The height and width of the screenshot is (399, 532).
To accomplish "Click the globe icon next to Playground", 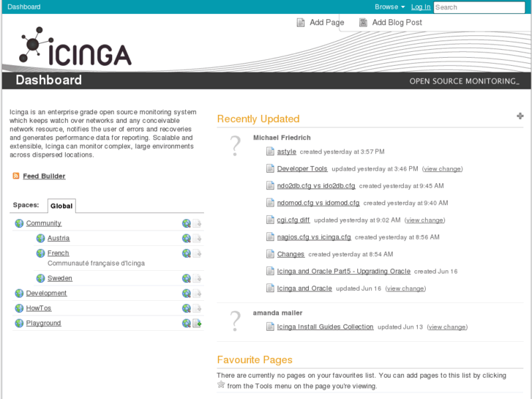I will coord(19,323).
